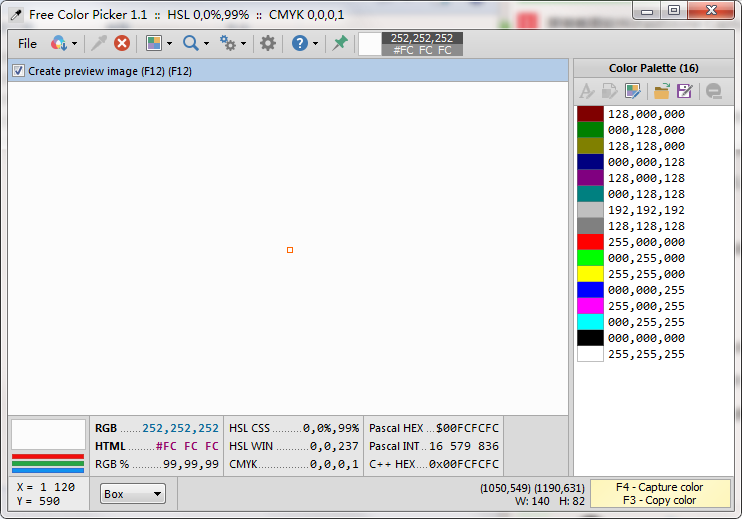Image resolution: width=742 pixels, height=519 pixels.
Task: Expand the palette grid dropdown arrow
Action: [x=169, y=44]
